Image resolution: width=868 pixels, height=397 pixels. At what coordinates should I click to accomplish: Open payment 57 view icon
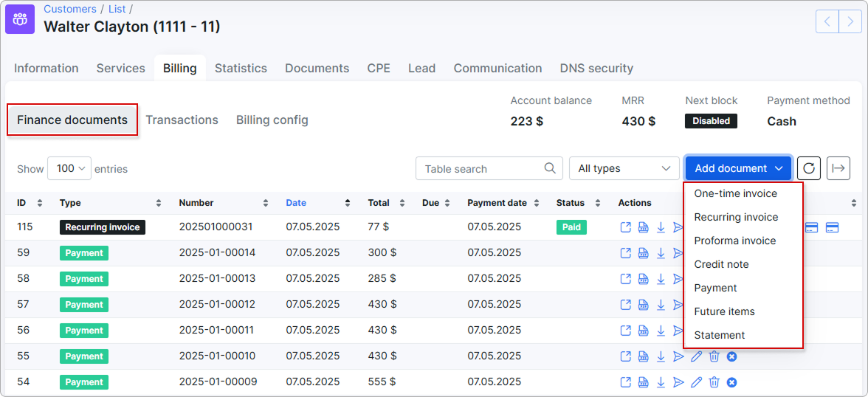(x=626, y=305)
